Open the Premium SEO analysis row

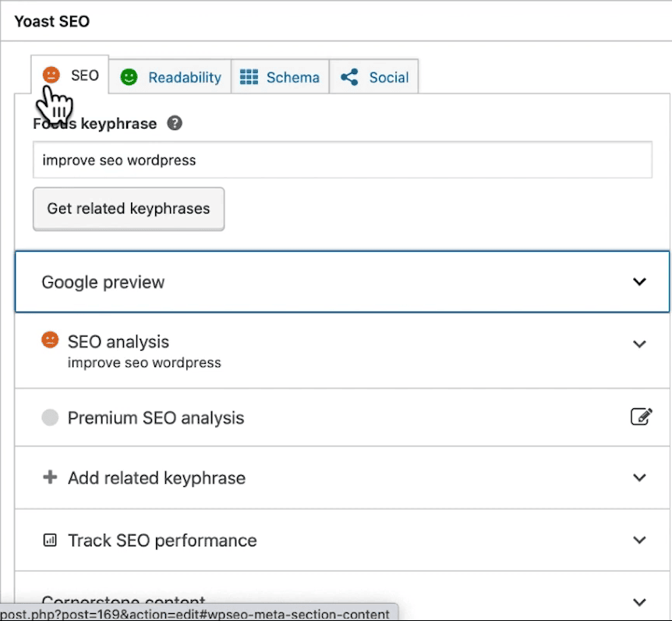342,418
